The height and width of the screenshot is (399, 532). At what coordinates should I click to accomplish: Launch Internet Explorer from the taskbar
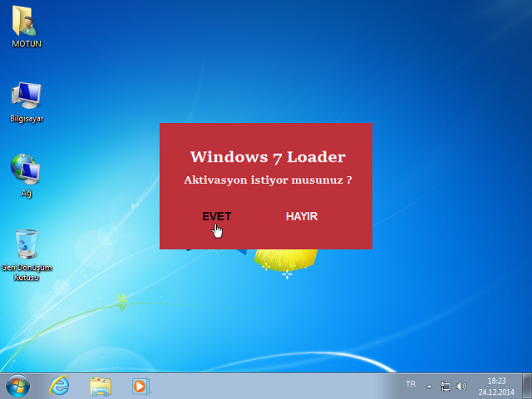pyautogui.click(x=59, y=386)
